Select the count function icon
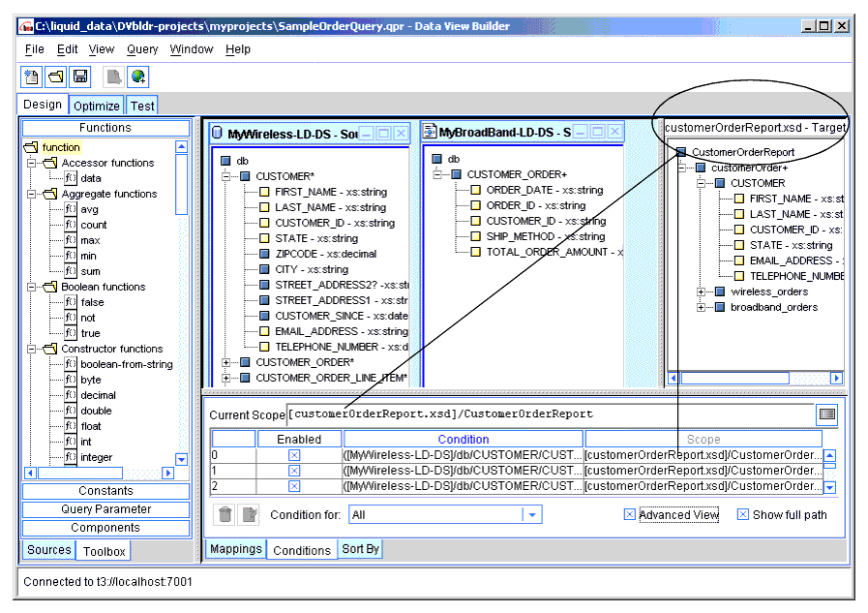The height and width of the screenshot is (613, 868). pos(71,225)
